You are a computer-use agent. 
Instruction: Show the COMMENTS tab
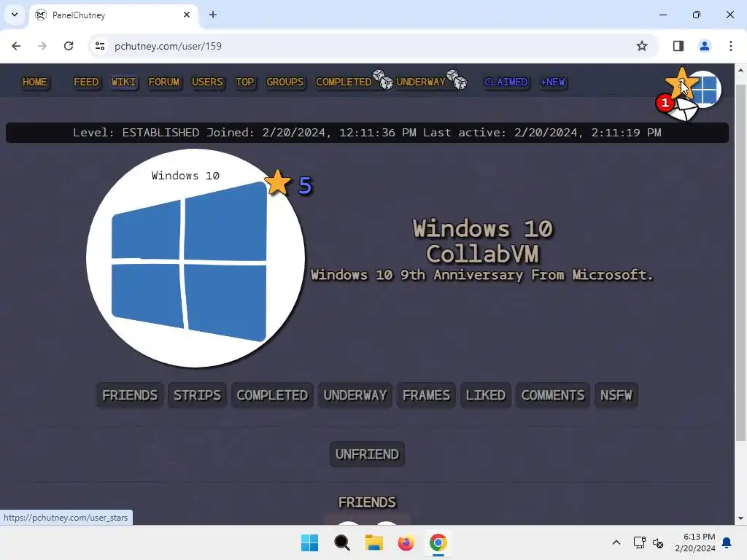point(553,395)
